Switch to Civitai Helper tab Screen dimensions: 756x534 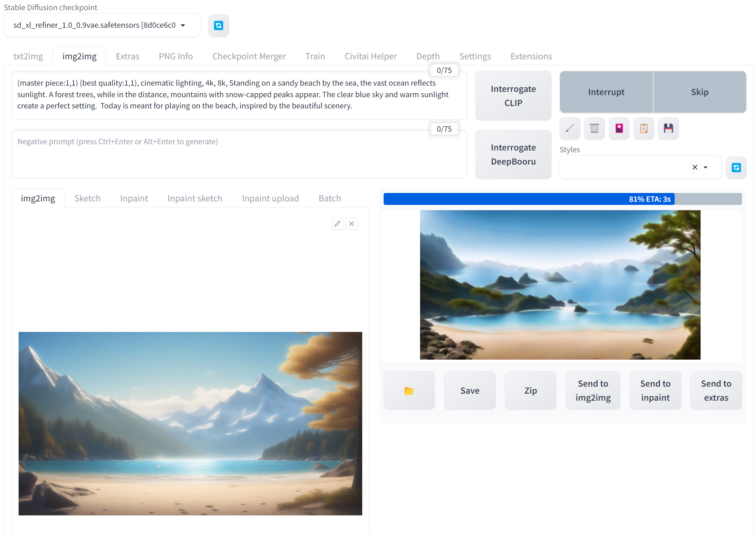[x=371, y=56]
